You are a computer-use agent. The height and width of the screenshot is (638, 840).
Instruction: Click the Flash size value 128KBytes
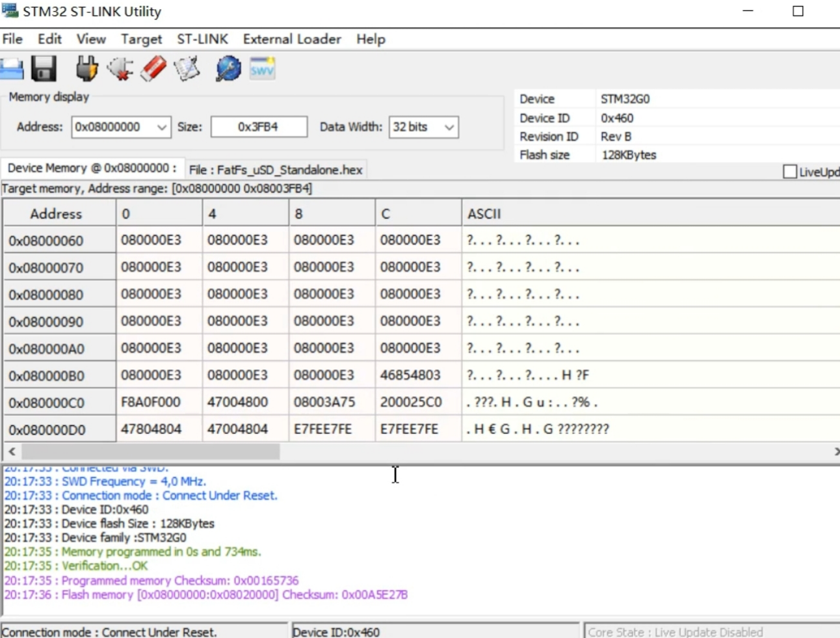tap(629, 155)
